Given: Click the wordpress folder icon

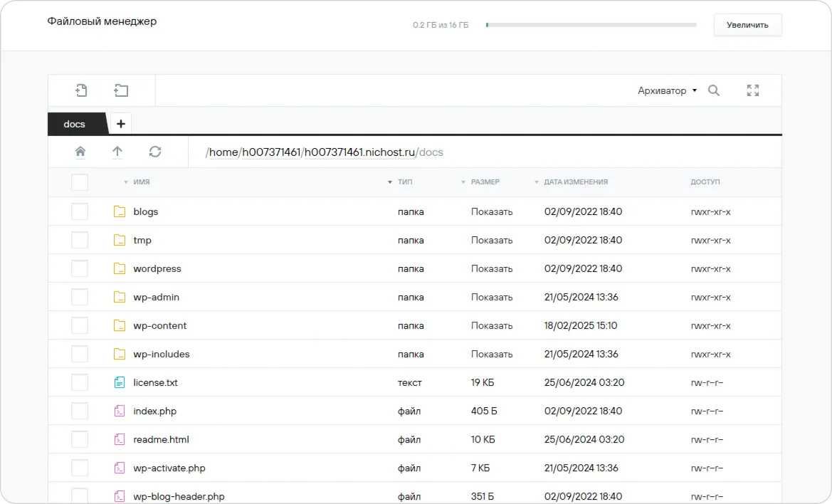Looking at the screenshot, I should [x=120, y=268].
